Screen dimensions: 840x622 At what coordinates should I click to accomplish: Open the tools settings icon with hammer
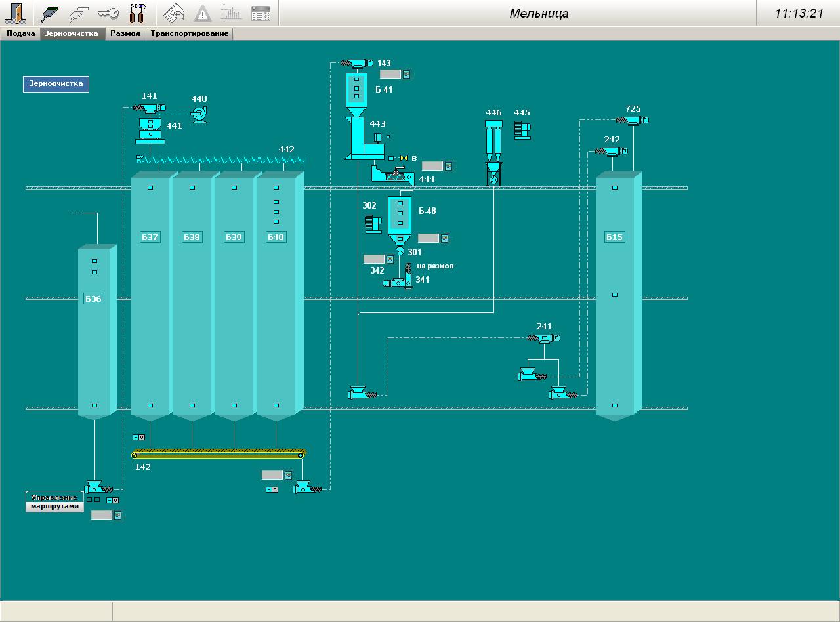(138, 13)
